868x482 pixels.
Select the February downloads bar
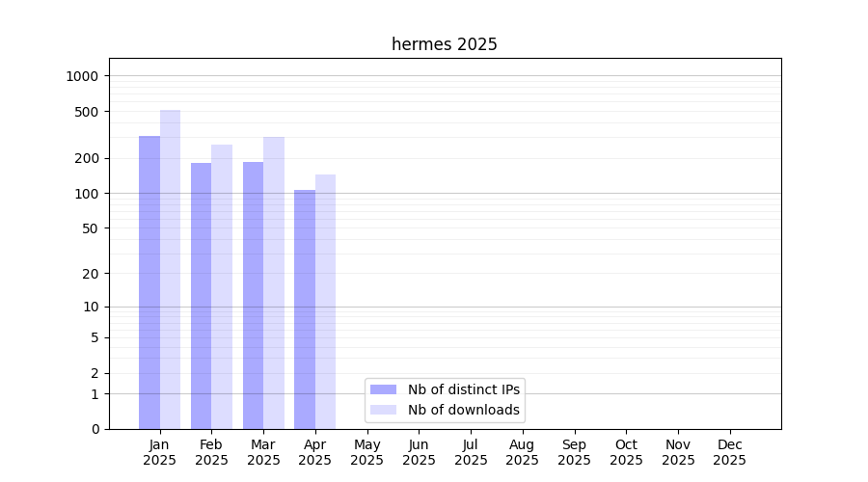[x=222, y=287]
